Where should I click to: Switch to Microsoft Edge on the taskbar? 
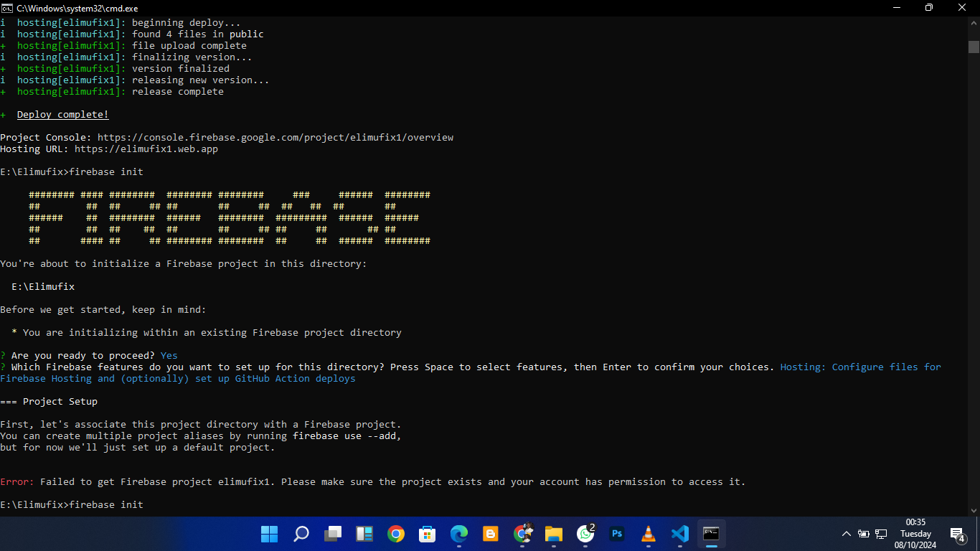(x=459, y=534)
